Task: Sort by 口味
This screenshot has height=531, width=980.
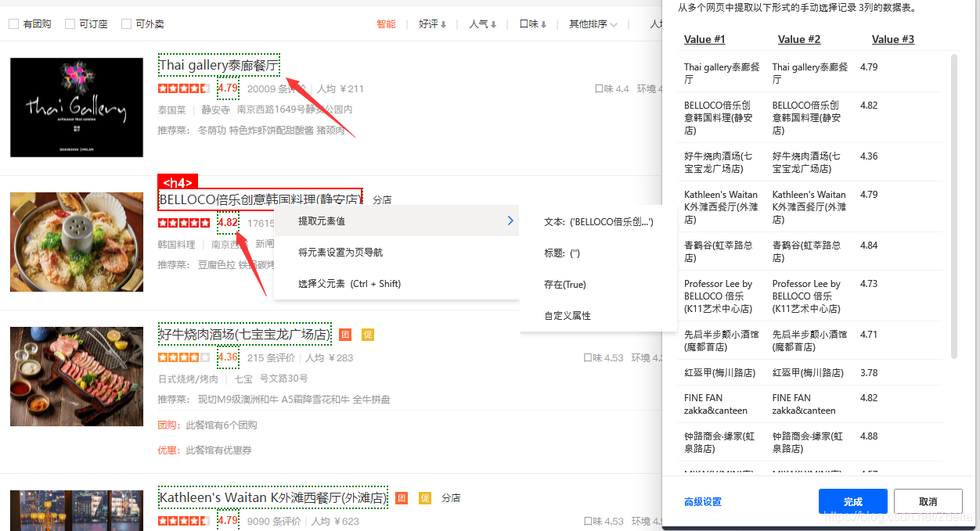Action: 533,24
